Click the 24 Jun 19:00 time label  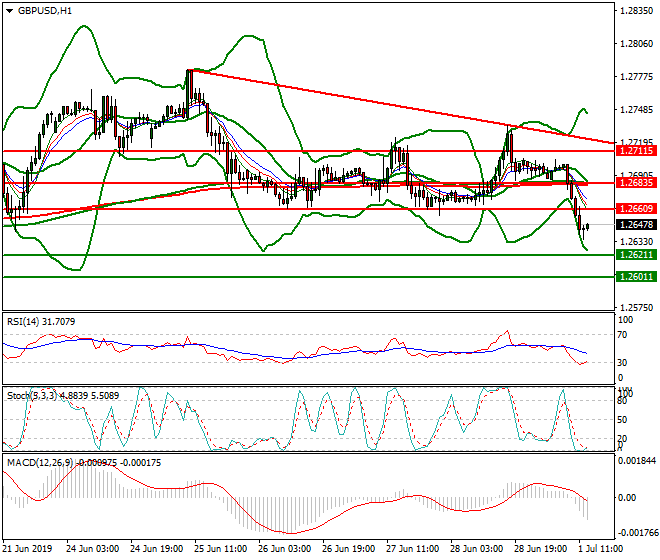(x=156, y=549)
